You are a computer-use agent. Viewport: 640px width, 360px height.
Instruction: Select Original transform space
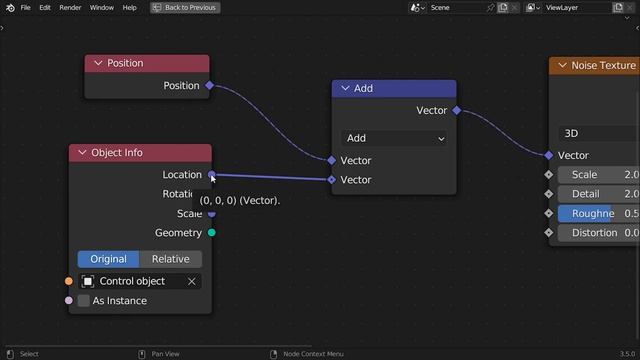[x=109, y=259]
